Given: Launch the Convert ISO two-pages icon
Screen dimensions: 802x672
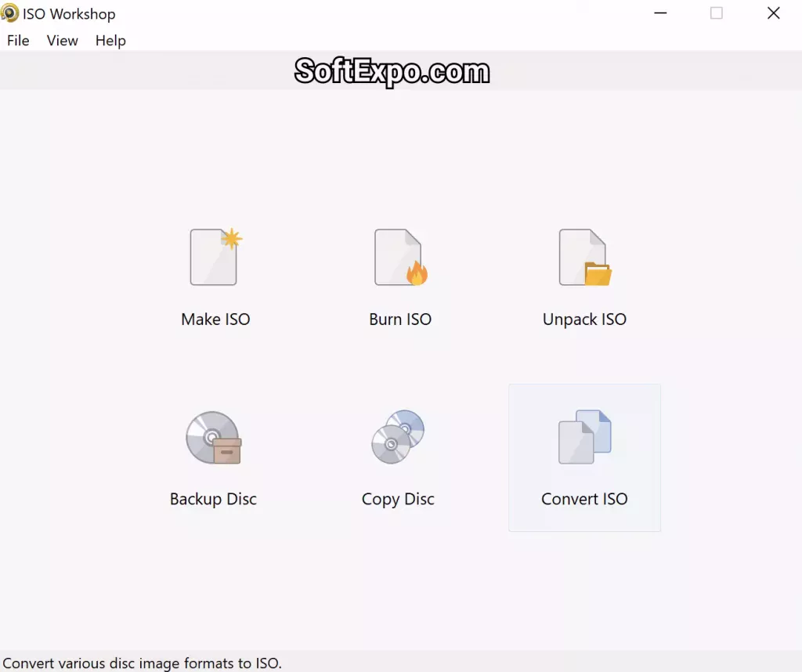Looking at the screenshot, I should (584, 437).
